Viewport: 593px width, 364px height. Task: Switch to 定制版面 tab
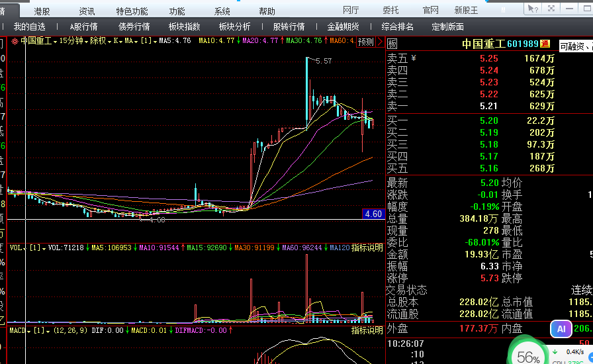448,27
